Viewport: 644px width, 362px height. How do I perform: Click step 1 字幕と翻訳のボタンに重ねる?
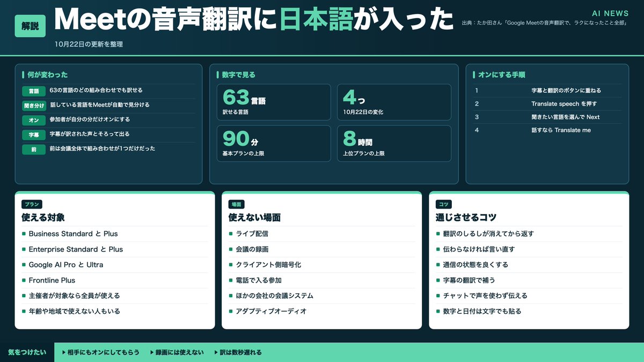pyautogui.click(x=548, y=91)
